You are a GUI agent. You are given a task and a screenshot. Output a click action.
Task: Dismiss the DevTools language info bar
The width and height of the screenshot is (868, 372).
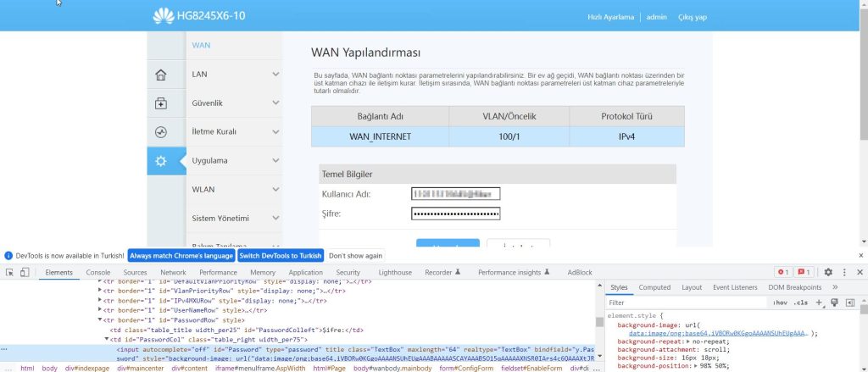tap(861, 256)
